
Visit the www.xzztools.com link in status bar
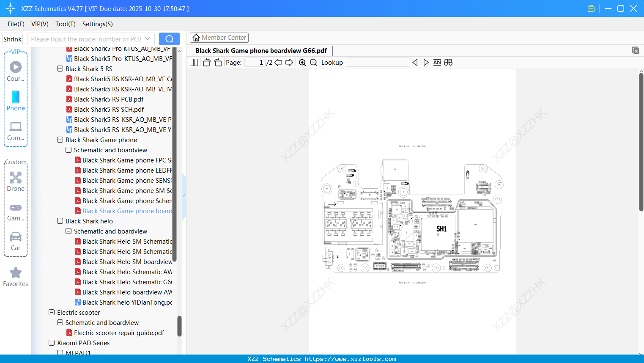(x=350, y=359)
